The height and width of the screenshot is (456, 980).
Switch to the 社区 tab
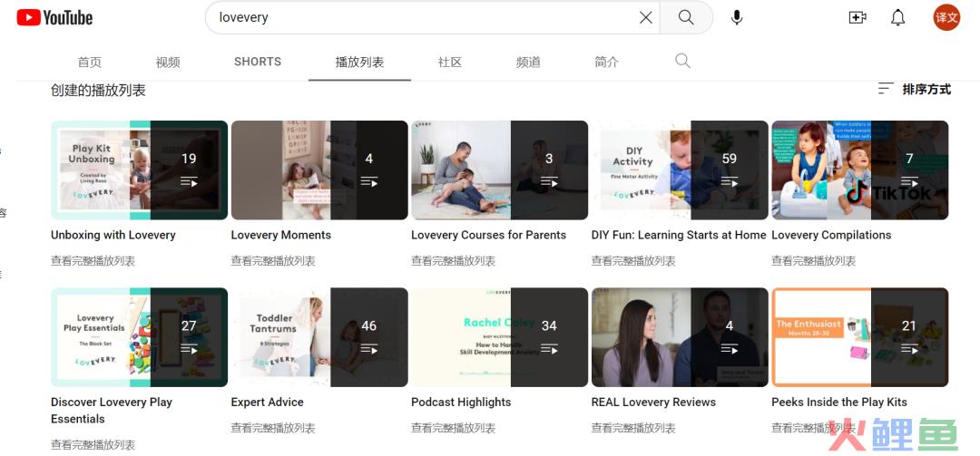(449, 62)
